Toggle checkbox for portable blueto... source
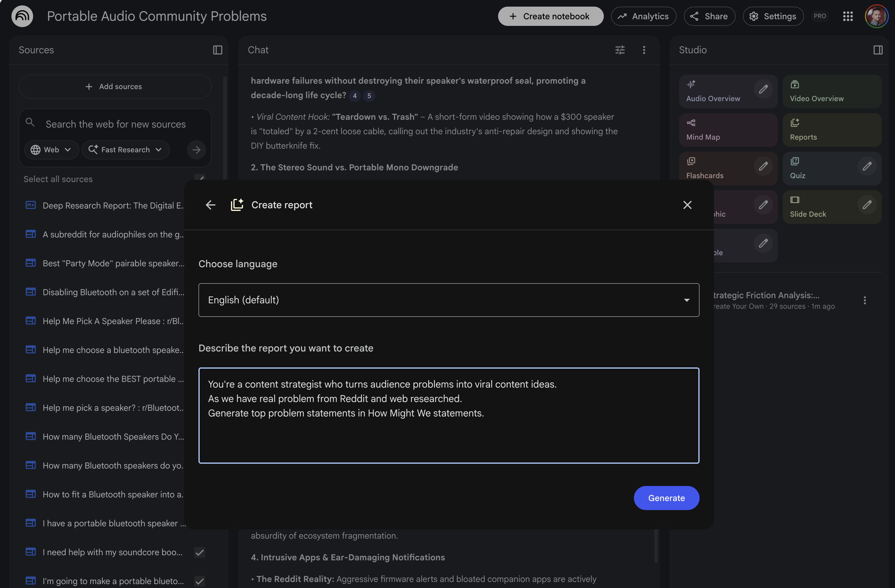This screenshot has height=588, width=895. click(x=200, y=581)
